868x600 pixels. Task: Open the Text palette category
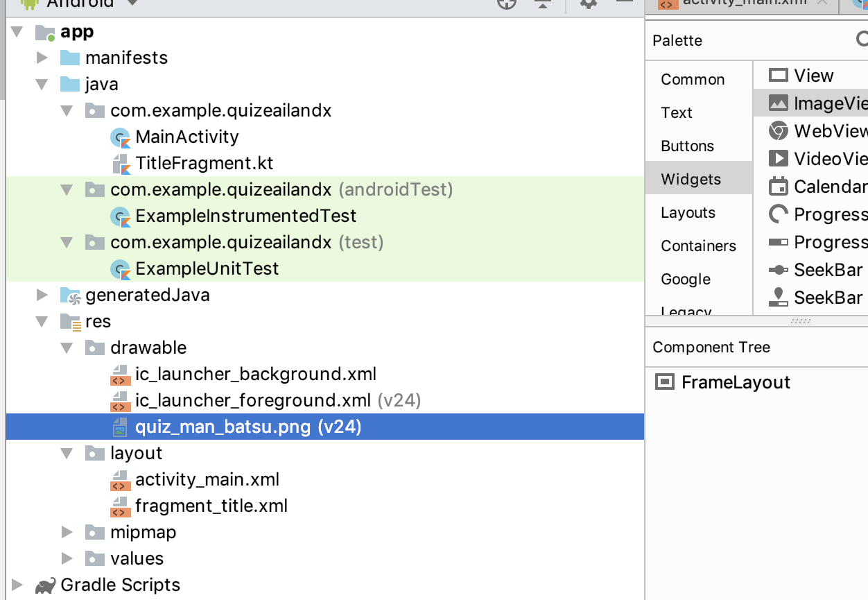[x=677, y=112]
